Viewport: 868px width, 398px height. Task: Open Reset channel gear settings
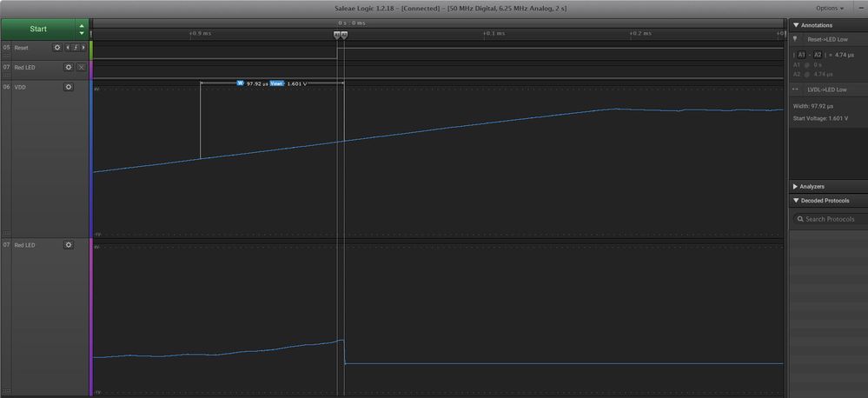point(57,48)
